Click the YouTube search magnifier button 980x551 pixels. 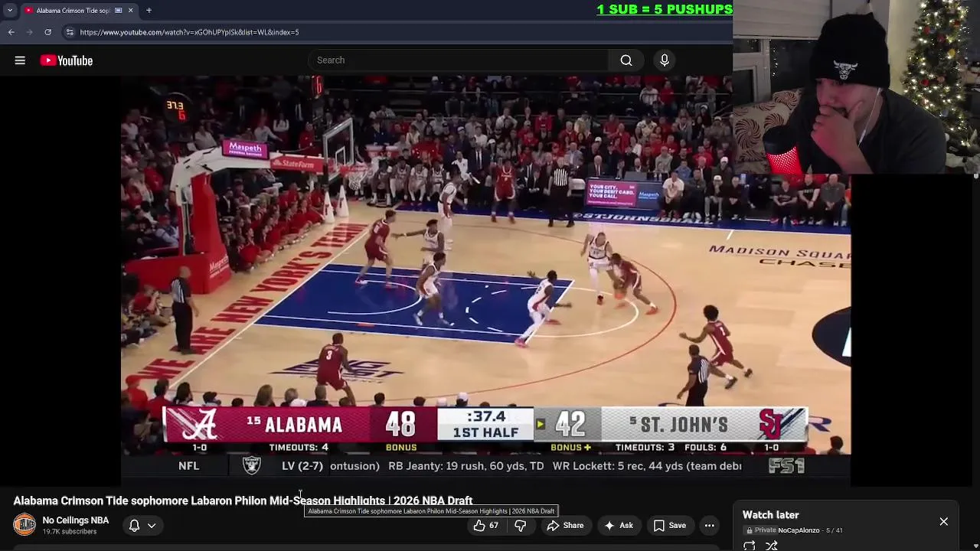[x=626, y=60]
